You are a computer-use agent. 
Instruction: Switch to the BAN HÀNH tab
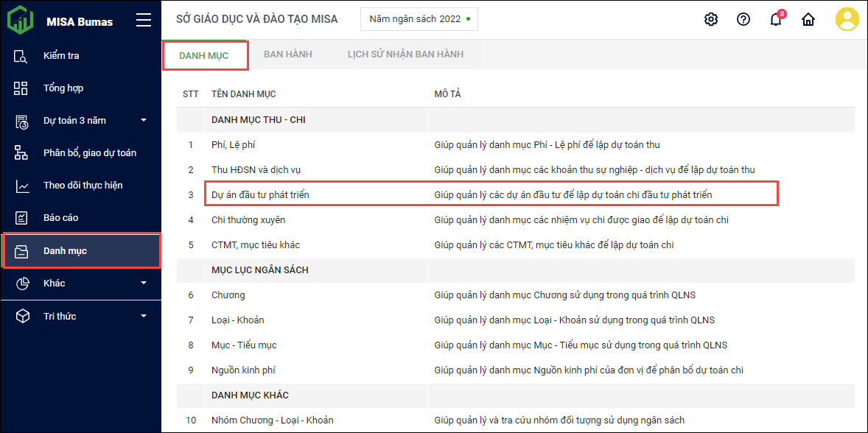288,54
